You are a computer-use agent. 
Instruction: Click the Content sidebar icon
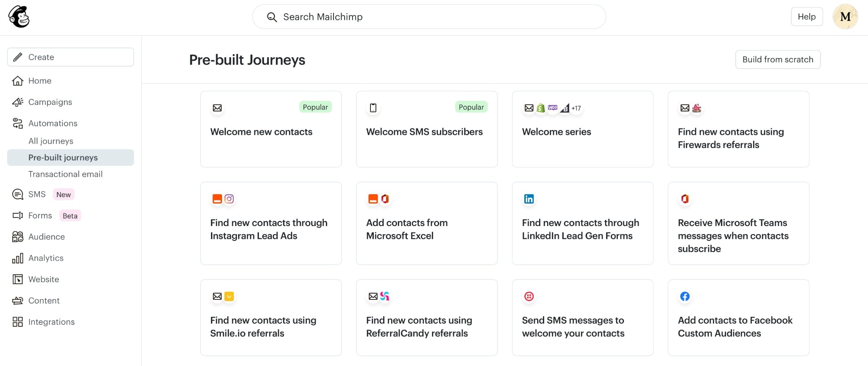[18, 301]
